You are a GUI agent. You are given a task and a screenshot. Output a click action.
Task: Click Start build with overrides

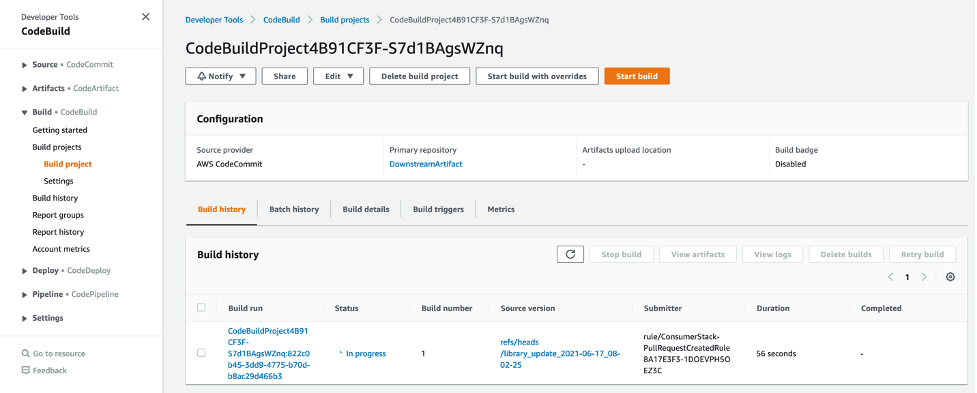coord(537,76)
